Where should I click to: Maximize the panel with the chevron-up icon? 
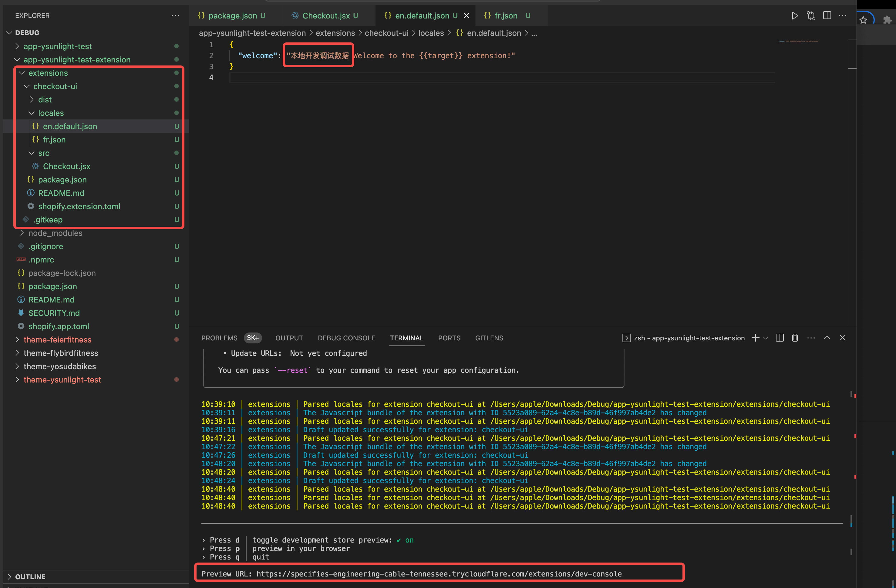click(x=827, y=338)
